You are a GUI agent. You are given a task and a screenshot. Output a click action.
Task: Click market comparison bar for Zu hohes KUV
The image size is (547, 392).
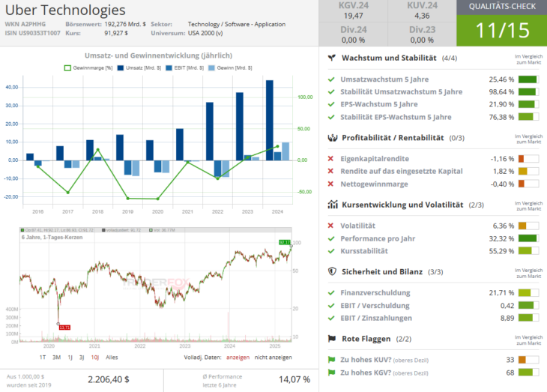pyautogui.click(x=528, y=360)
